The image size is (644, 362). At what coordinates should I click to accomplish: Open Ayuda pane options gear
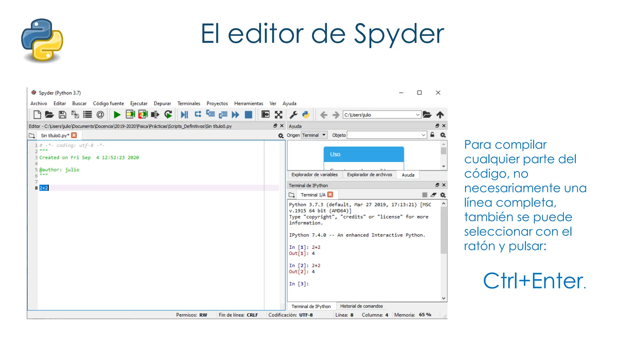[443, 135]
